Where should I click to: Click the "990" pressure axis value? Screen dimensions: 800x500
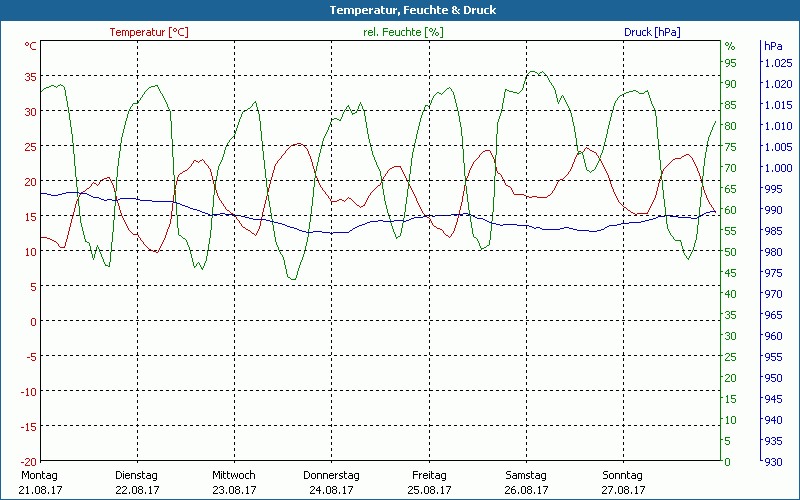pyautogui.click(x=773, y=210)
